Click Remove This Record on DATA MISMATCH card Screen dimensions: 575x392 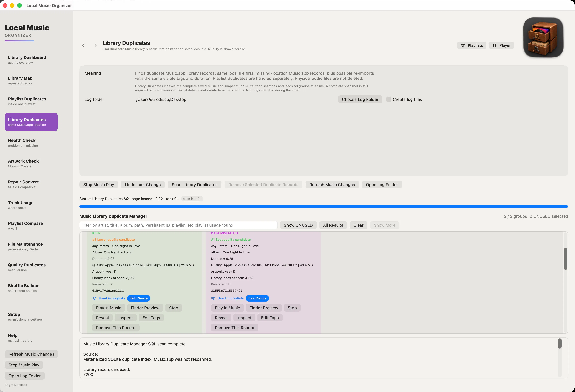[235, 328]
